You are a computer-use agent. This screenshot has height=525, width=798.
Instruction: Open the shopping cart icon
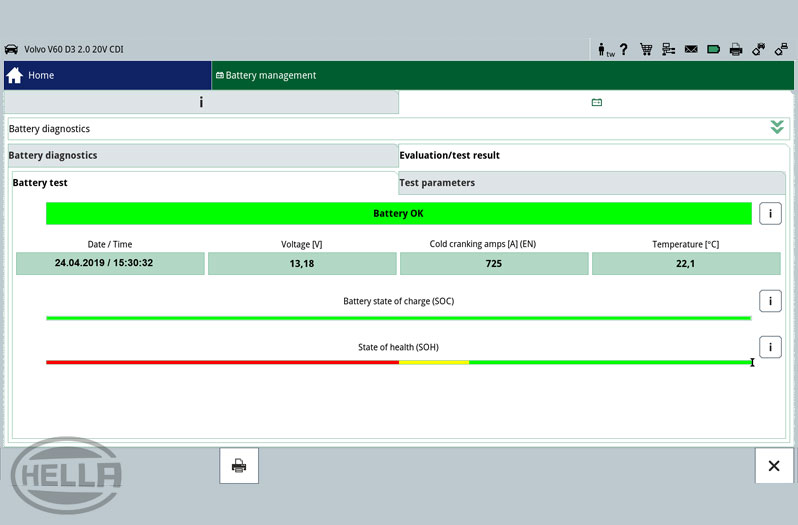pyautogui.click(x=646, y=49)
